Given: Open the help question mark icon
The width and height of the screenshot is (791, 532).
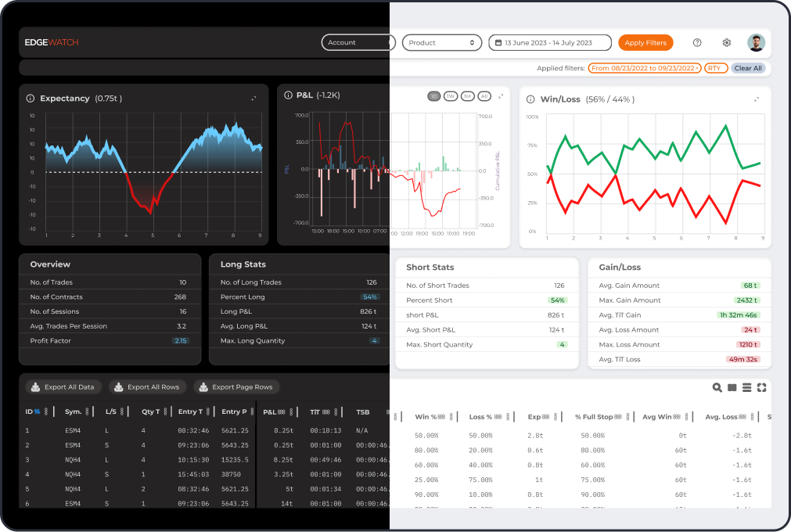Looking at the screenshot, I should tap(697, 43).
